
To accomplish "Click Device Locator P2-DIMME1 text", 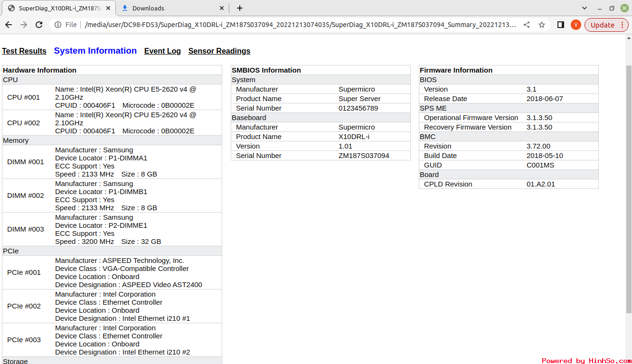I will coord(101,225).
